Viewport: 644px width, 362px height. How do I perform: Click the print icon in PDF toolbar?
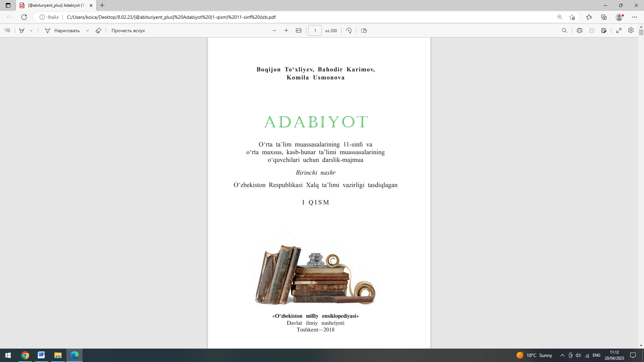point(579,31)
